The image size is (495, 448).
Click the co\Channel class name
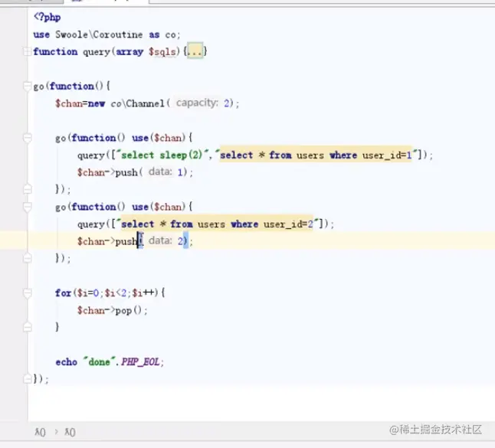pyautogui.click(x=138, y=103)
